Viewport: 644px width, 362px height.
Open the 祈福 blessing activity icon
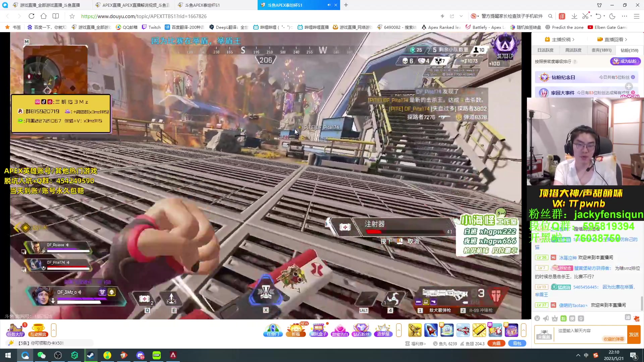(296, 330)
